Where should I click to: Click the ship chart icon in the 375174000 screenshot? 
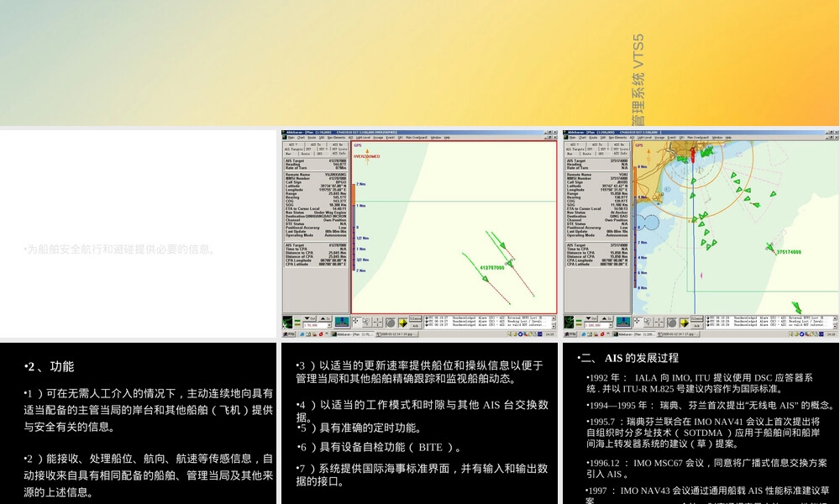(x=623, y=322)
